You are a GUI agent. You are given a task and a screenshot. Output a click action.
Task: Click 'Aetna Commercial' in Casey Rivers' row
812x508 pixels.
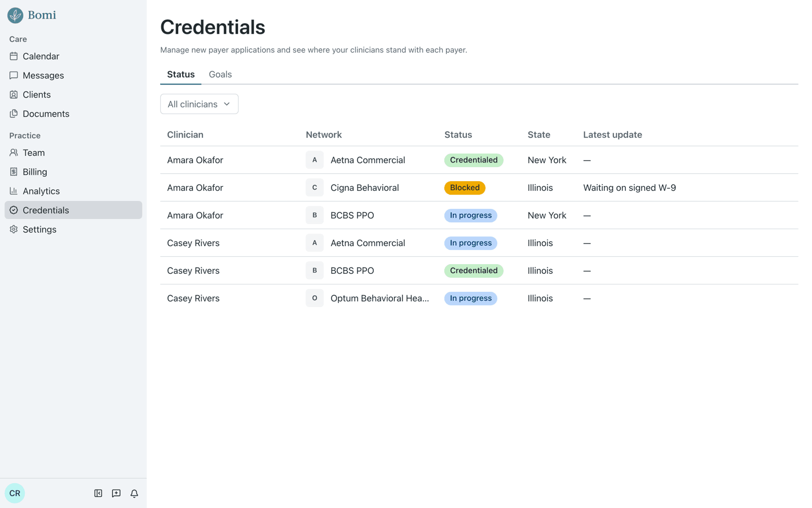click(x=368, y=243)
